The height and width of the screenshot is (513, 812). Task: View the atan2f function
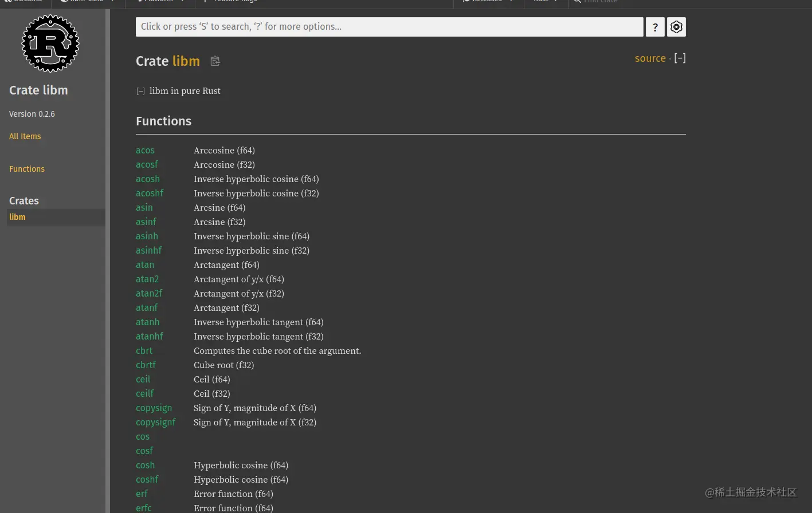point(149,293)
